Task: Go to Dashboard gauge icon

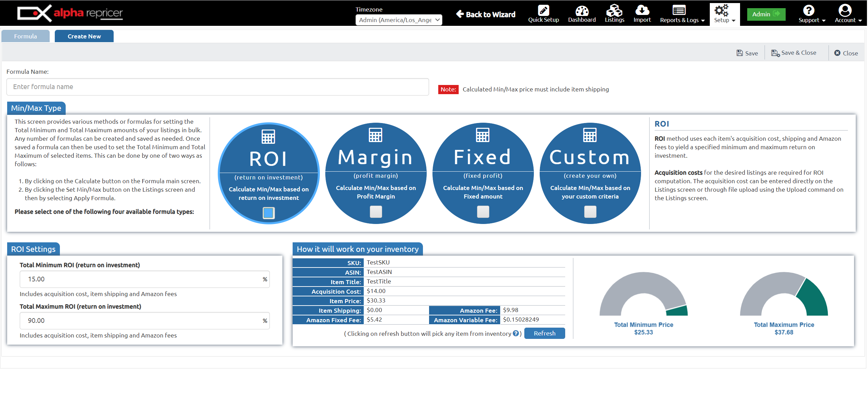Action: pyautogui.click(x=582, y=11)
